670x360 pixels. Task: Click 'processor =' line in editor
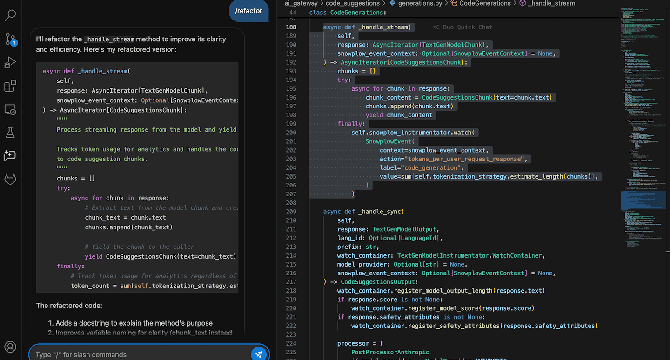pos(360,343)
